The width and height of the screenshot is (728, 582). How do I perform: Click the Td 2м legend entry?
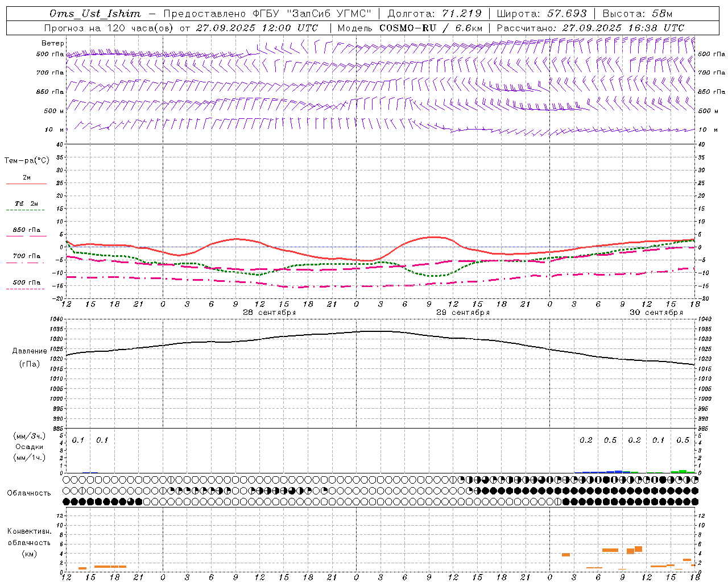pos(27,203)
